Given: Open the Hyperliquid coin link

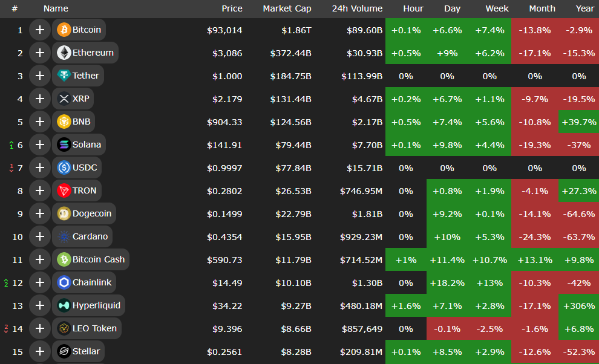Looking at the screenshot, I should pyautogui.click(x=96, y=305).
